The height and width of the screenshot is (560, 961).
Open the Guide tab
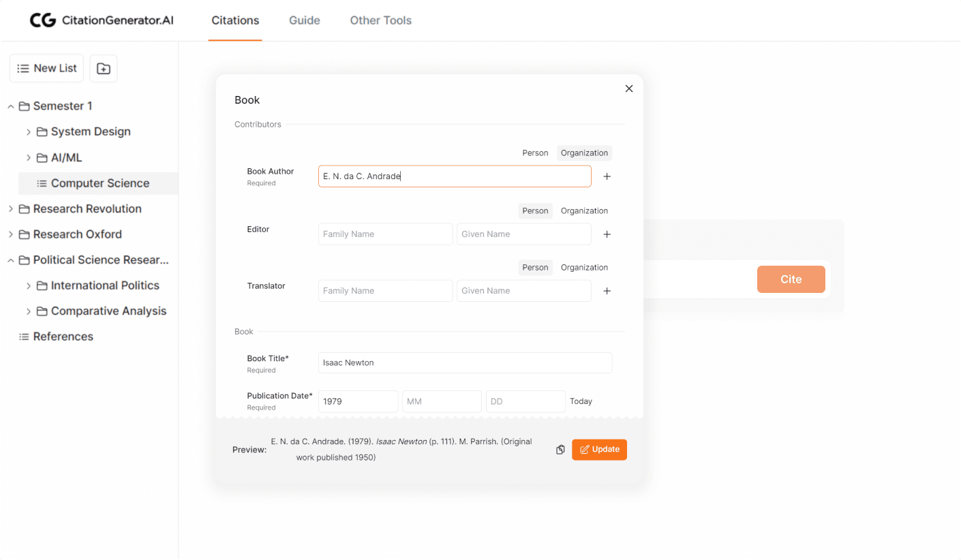click(304, 20)
